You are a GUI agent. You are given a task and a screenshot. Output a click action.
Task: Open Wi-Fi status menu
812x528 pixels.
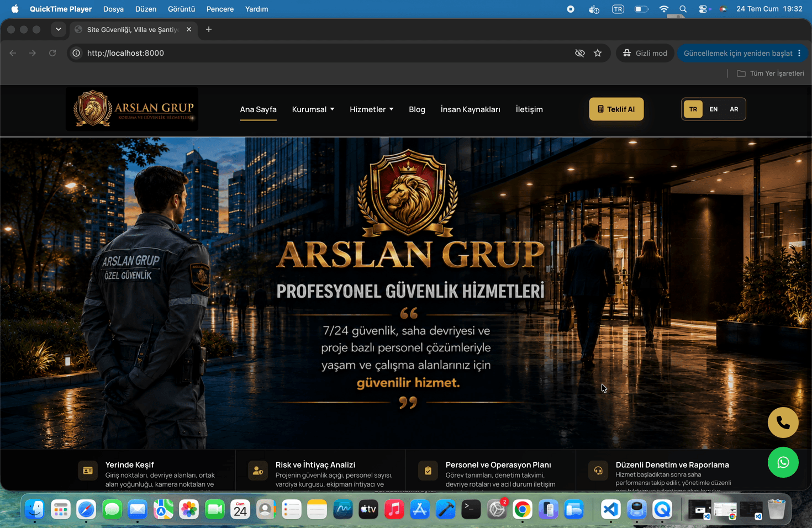(x=664, y=9)
